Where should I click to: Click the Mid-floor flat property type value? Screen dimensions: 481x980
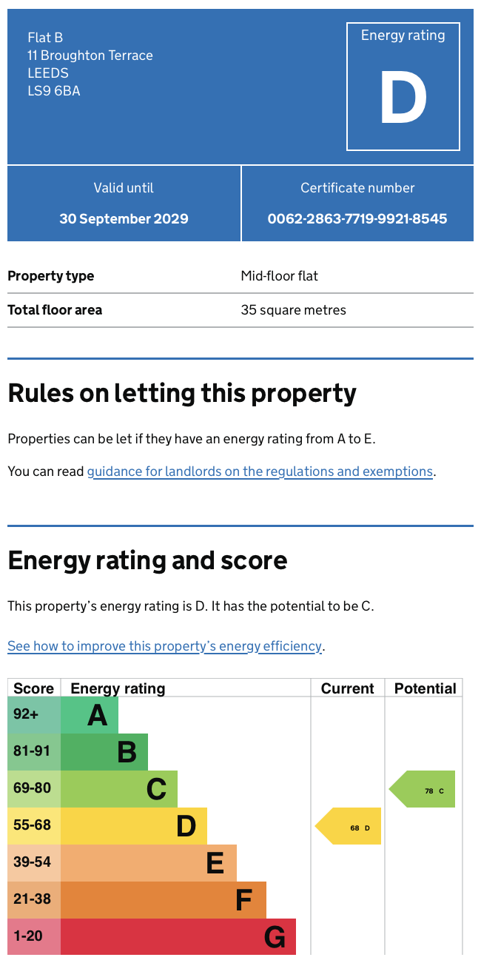tap(279, 276)
